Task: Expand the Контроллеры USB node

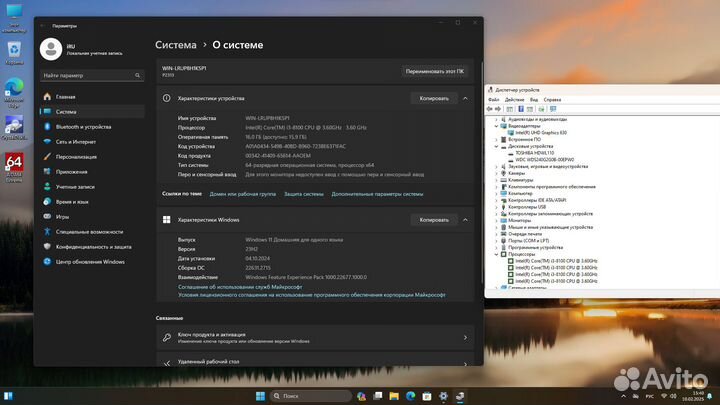Action: point(496,207)
